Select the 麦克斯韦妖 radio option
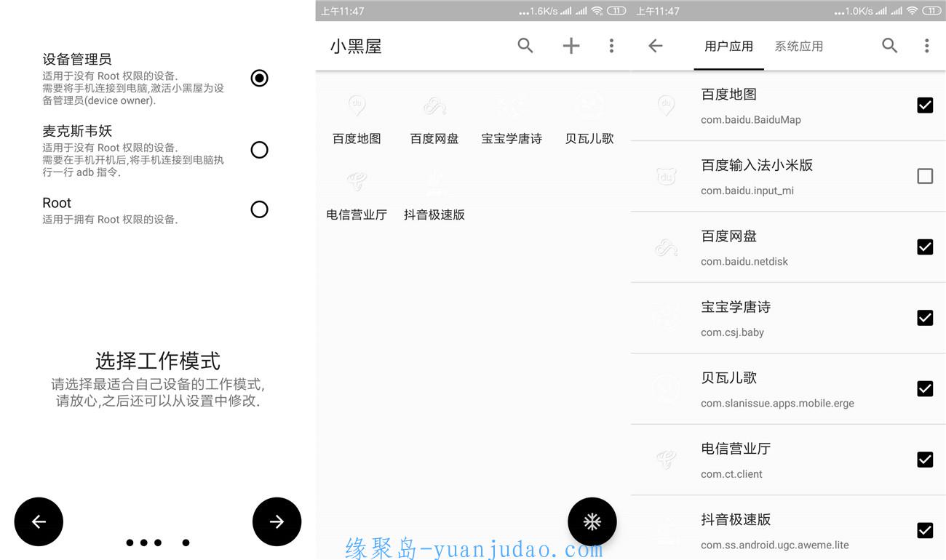This screenshot has width=946, height=560. pos(259,150)
